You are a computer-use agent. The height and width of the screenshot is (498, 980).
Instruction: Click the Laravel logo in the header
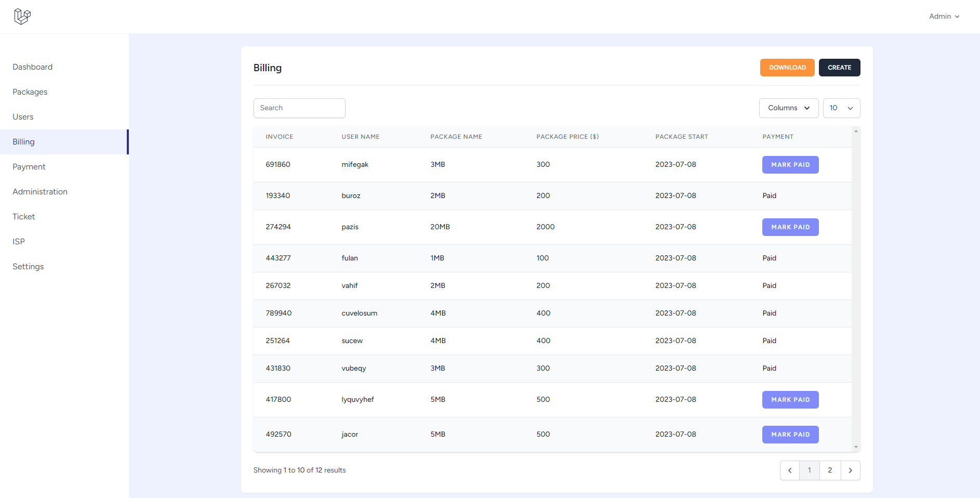coord(23,16)
